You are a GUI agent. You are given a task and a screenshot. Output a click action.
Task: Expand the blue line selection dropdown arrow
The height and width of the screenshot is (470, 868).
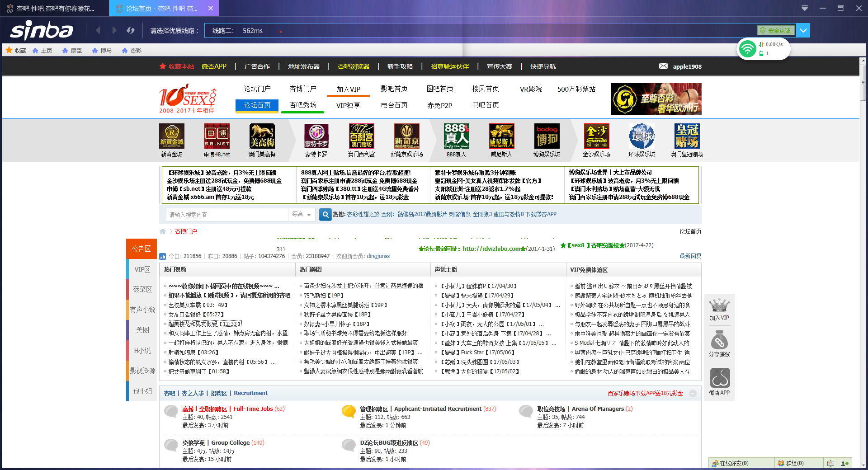coord(803,30)
